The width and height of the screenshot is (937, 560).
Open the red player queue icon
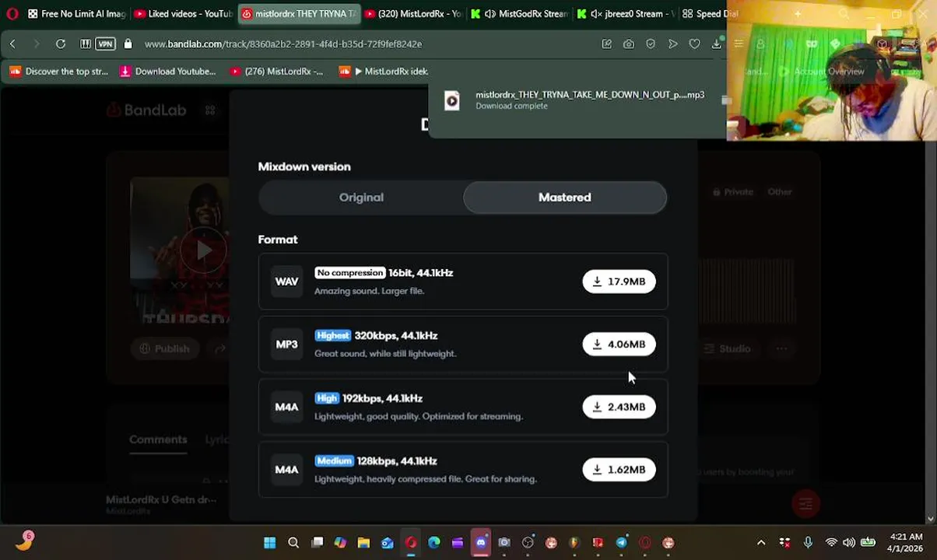coord(805,505)
